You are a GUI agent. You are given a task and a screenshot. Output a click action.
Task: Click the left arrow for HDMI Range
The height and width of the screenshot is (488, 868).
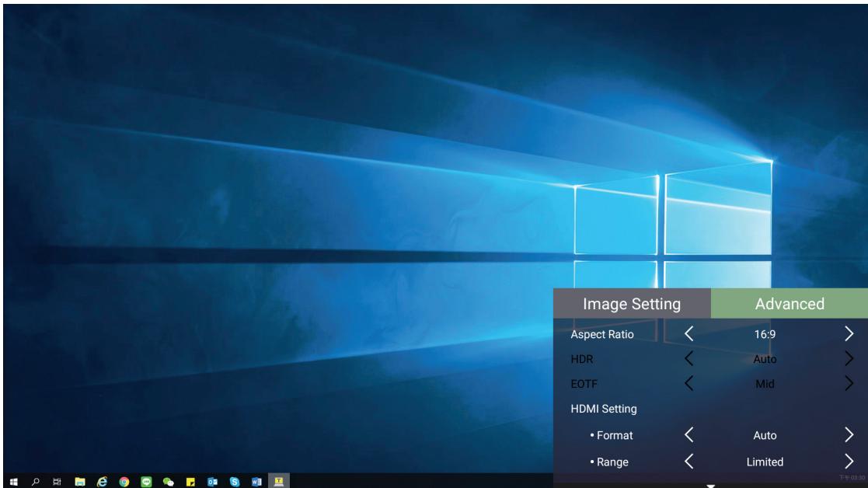coord(688,462)
